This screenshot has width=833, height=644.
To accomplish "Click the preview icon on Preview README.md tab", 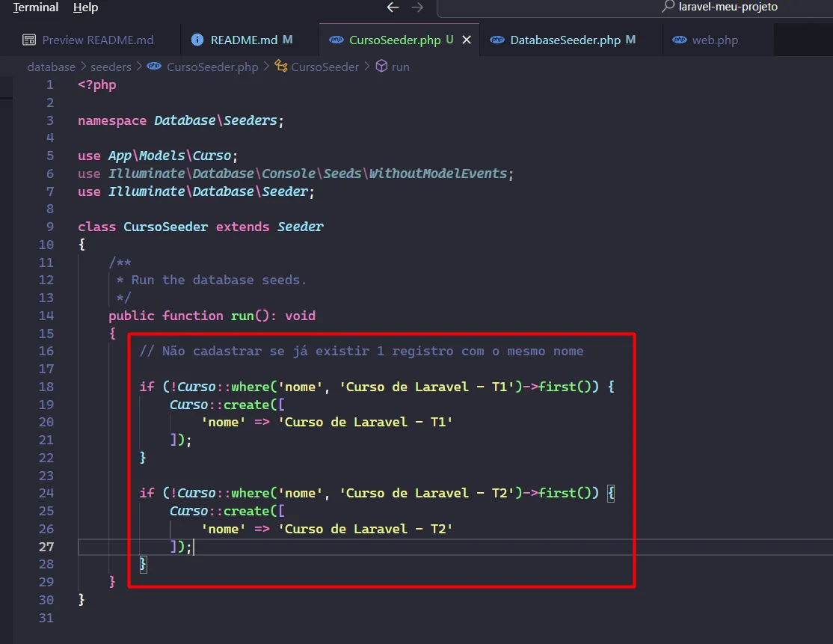I will click(x=29, y=40).
